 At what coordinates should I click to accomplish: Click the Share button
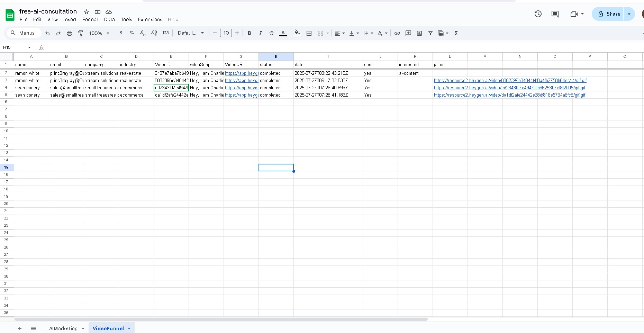[x=609, y=14]
